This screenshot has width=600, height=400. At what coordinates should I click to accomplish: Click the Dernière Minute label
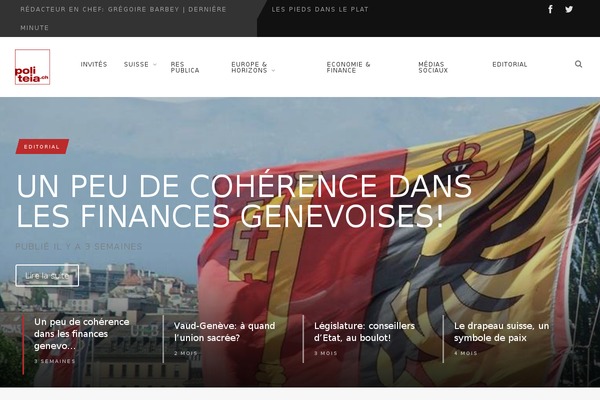click(123, 18)
